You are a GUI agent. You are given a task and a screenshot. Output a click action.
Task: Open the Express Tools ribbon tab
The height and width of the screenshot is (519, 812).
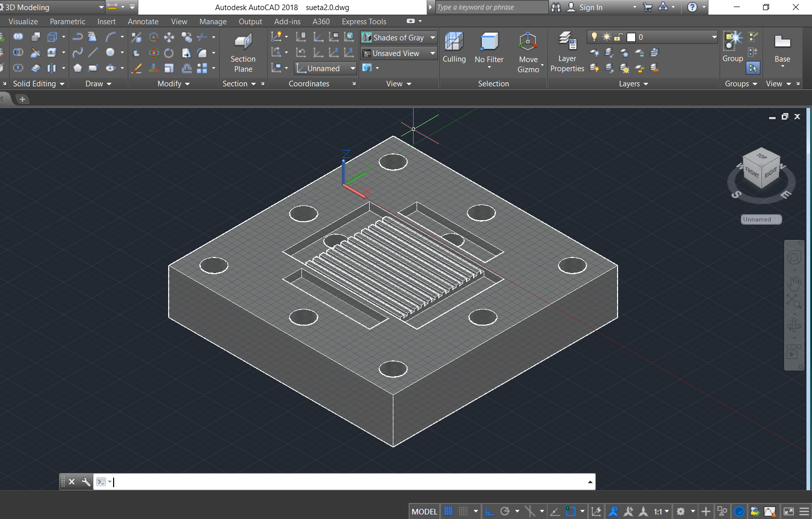click(364, 22)
